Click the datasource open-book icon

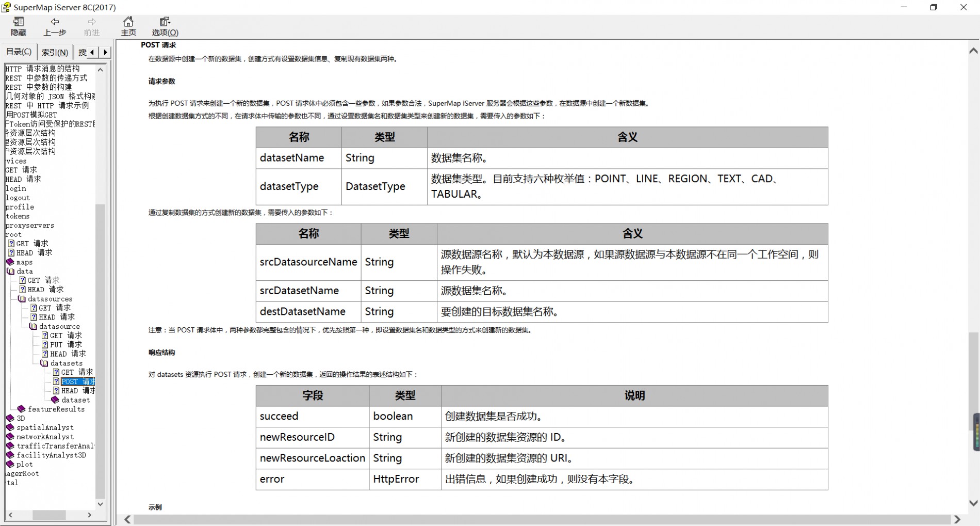coord(33,326)
